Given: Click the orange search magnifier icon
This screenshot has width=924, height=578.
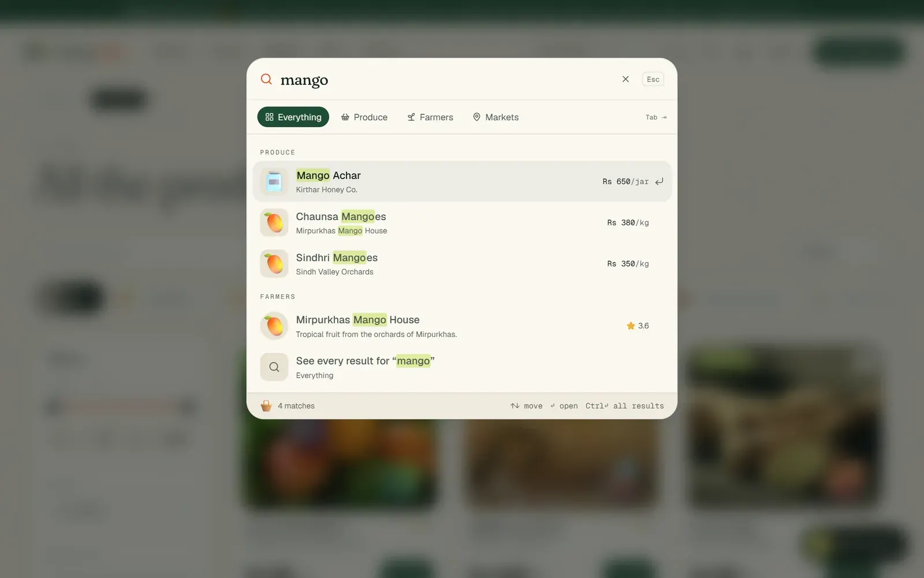Looking at the screenshot, I should pos(266,79).
